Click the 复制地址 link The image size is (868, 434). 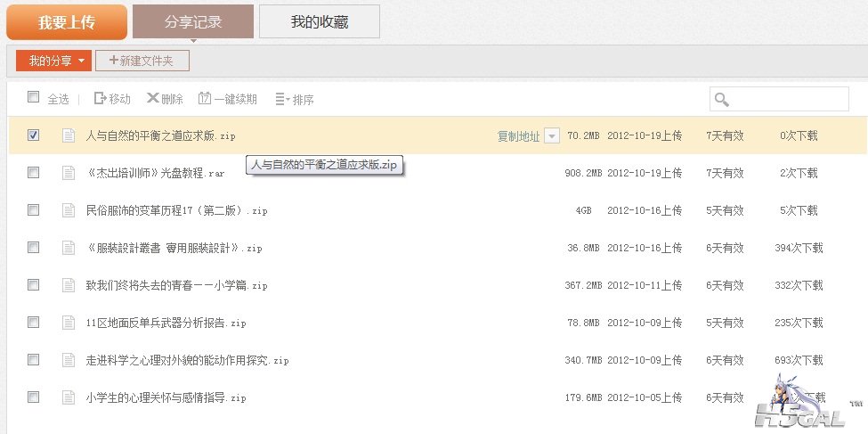pos(518,136)
